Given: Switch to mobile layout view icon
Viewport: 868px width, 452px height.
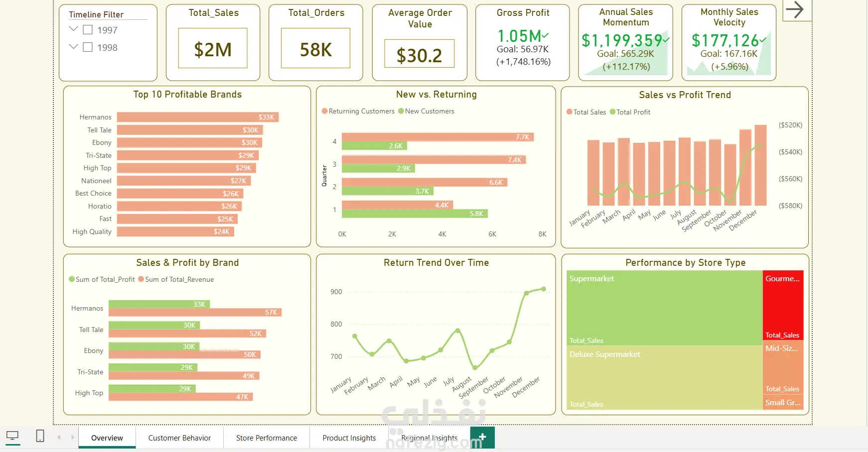Looking at the screenshot, I should click(x=40, y=436).
